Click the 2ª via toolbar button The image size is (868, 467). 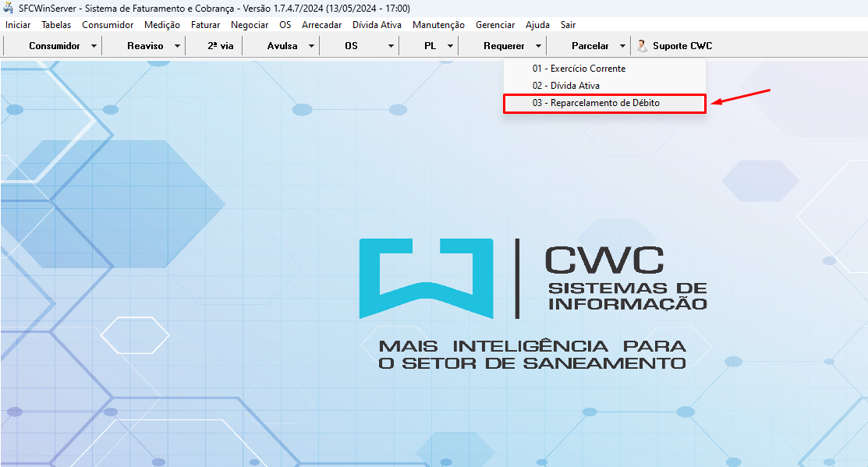click(x=220, y=46)
